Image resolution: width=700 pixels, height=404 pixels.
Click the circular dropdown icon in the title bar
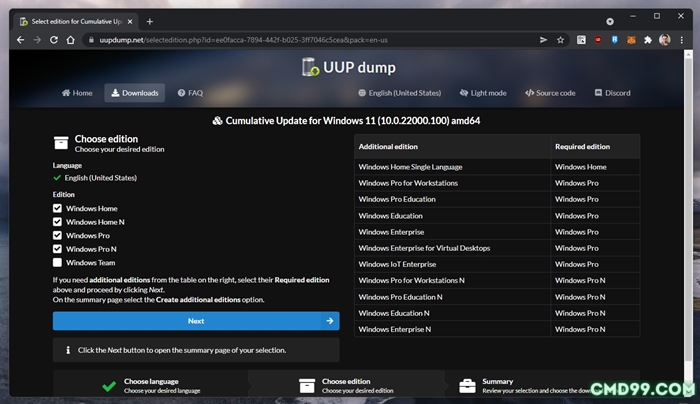610,21
